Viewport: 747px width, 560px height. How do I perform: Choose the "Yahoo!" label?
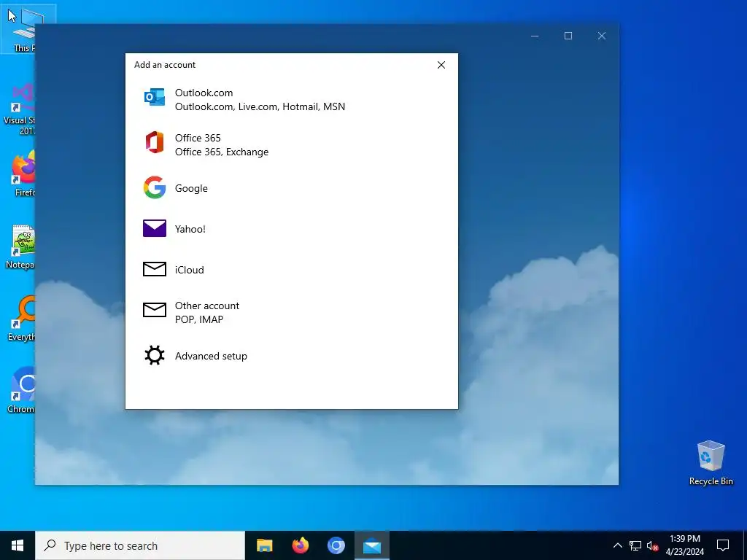[190, 229]
